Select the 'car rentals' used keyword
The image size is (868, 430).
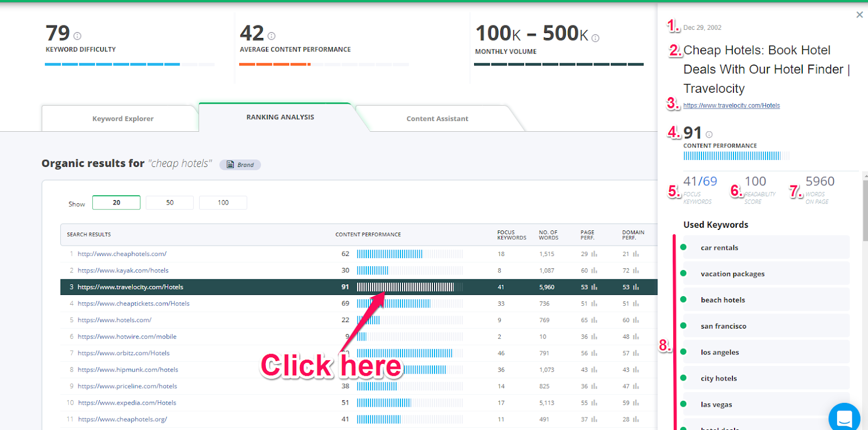coord(766,247)
